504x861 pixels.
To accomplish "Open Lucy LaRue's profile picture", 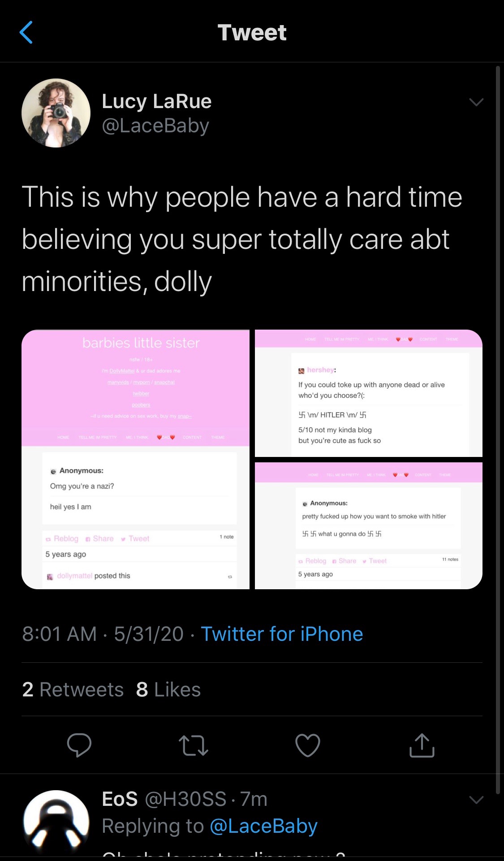I will pos(56,113).
